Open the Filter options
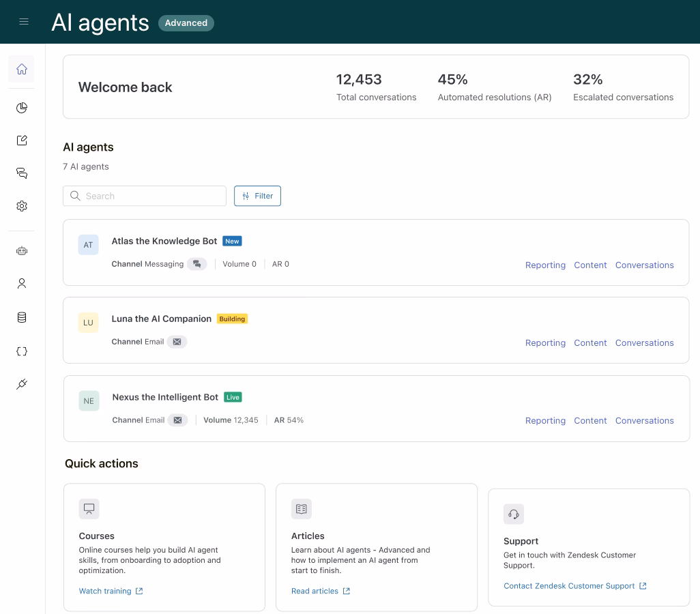The height and width of the screenshot is (614, 700). point(257,196)
